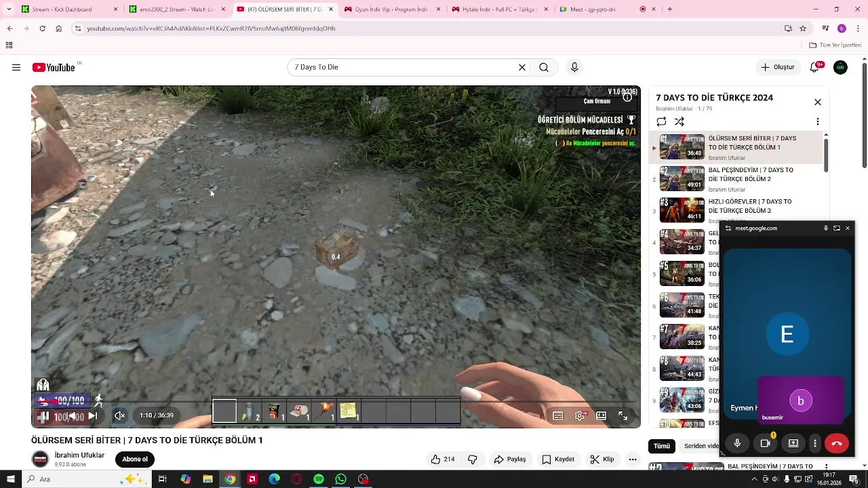Open the İbrahim Ufuklar channel link
Image resolution: width=868 pixels, height=488 pixels.
point(79,455)
